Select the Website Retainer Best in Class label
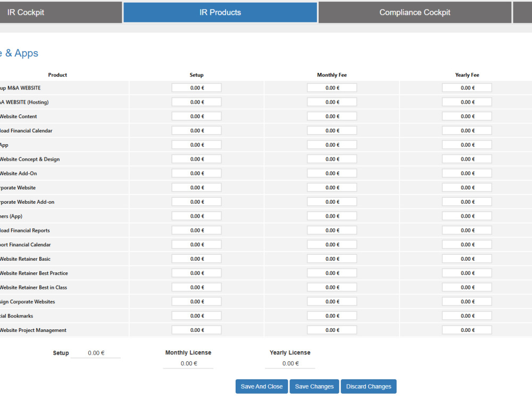532x399 pixels. point(34,287)
